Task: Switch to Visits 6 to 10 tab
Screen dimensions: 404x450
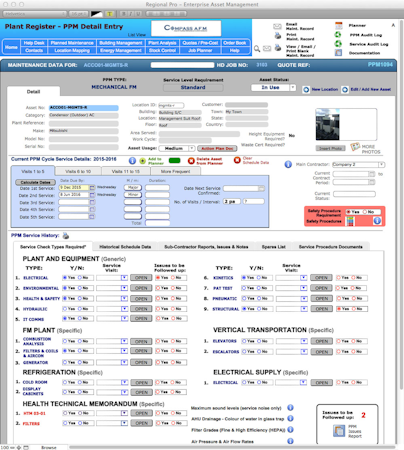Action: pyautogui.click(x=78, y=171)
